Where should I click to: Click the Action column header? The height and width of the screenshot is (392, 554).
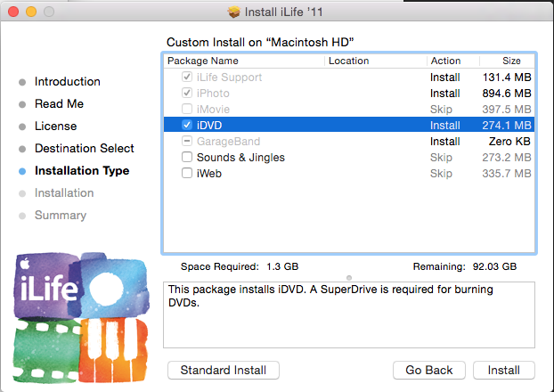click(x=452, y=61)
